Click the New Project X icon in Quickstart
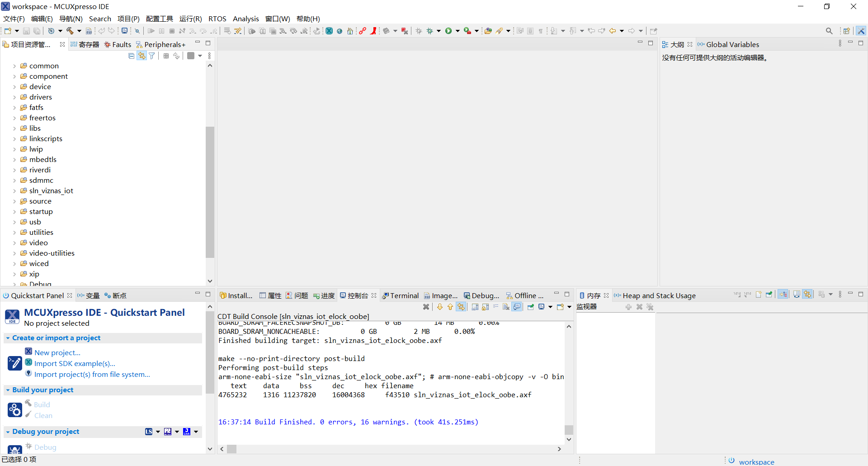Screen dimensions: 868x466 [28, 352]
